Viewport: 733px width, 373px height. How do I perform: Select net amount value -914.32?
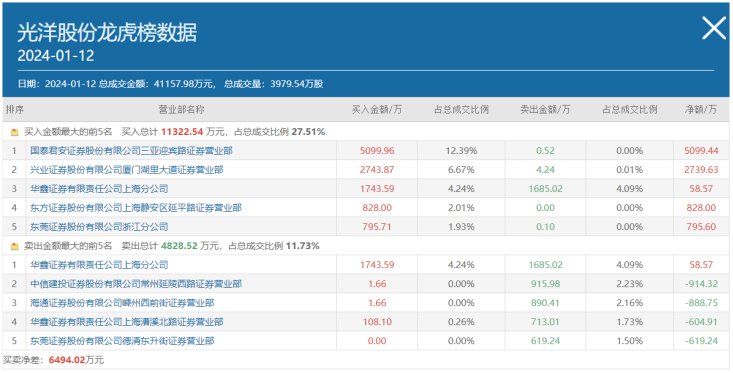pyautogui.click(x=701, y=284)
